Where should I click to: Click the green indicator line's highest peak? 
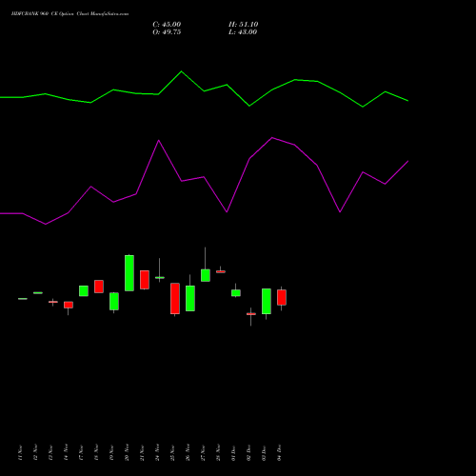pyautogui.click(x=182, y=71)
